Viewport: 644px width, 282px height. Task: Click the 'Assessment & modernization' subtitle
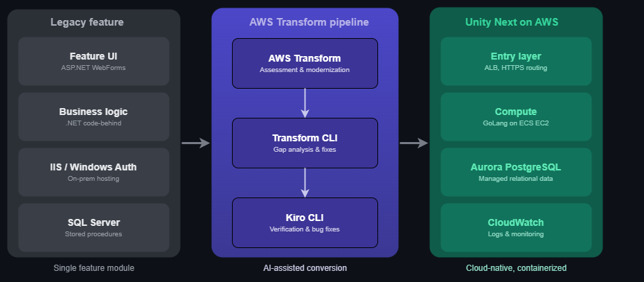[305, 70]
